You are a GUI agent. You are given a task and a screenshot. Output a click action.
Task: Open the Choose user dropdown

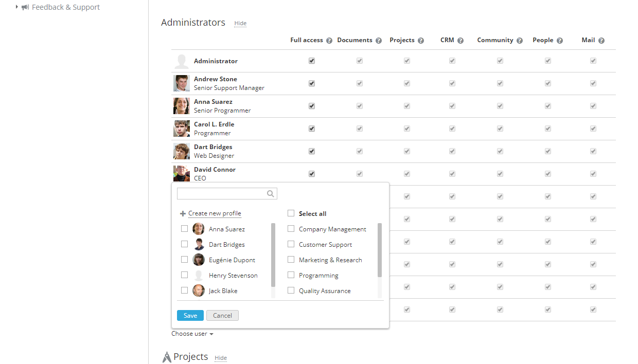click(192, 333)
